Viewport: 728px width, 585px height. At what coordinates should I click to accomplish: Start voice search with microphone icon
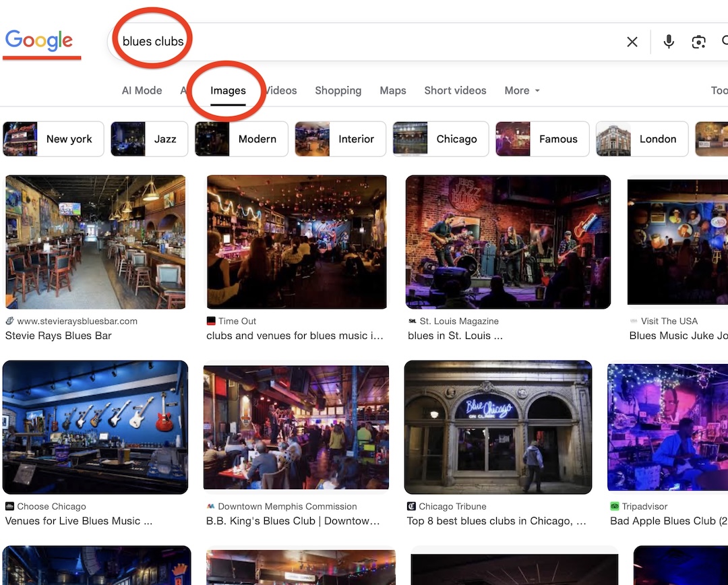(668, 42)
